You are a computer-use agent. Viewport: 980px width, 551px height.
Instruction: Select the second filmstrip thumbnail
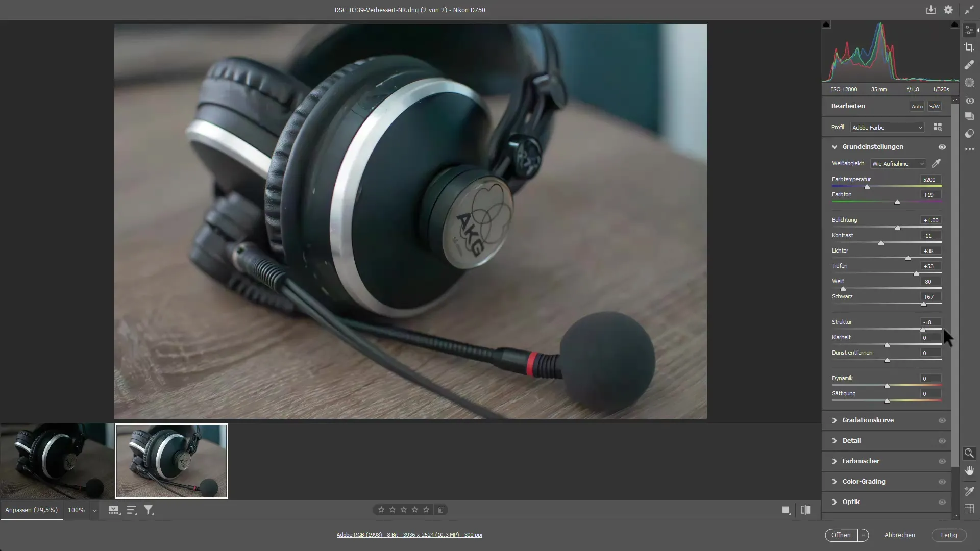[171, 461]
